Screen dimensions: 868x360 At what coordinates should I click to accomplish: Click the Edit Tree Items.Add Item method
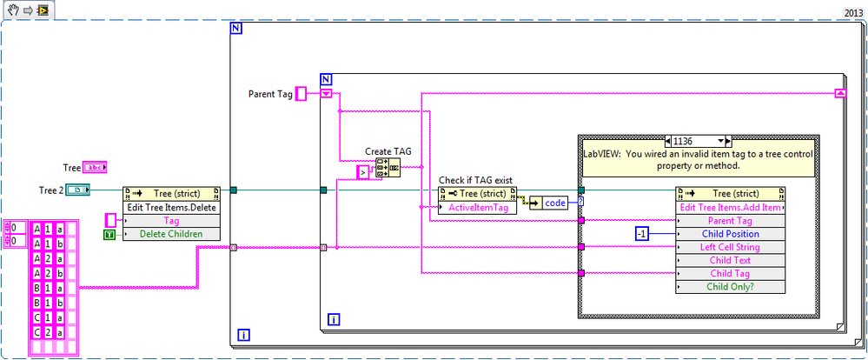730,208
